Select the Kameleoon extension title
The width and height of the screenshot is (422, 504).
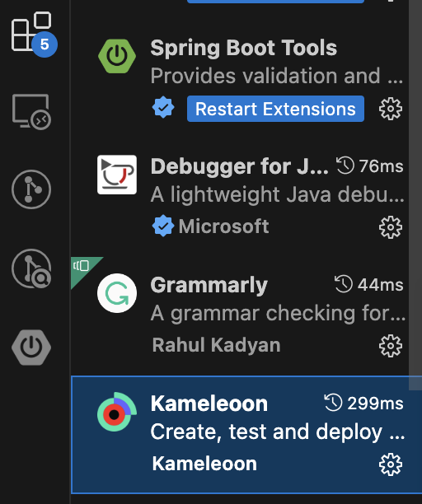(x=209, y=404)
